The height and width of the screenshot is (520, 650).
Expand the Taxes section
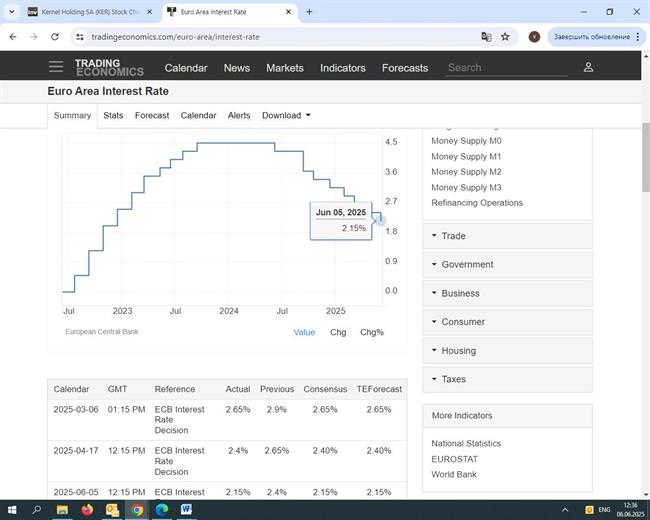pyautogui.click(x=507, y=379)
